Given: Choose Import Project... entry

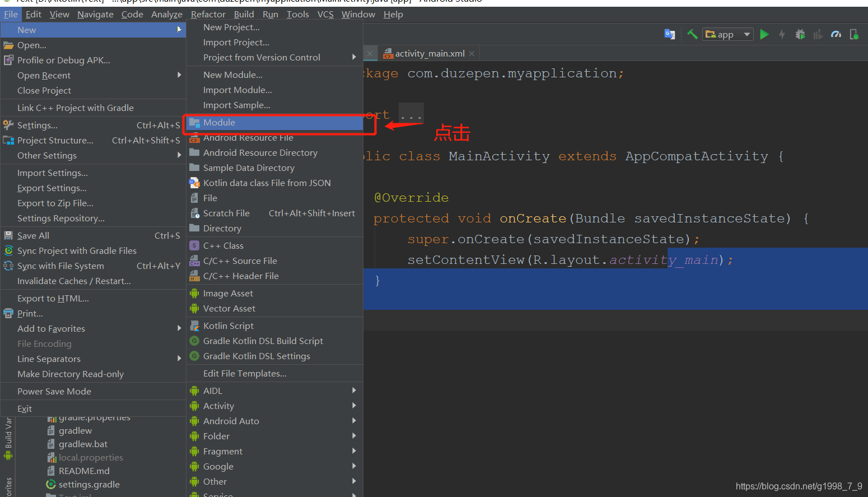Looking at the screenshot, I should (x=274, y=43).
